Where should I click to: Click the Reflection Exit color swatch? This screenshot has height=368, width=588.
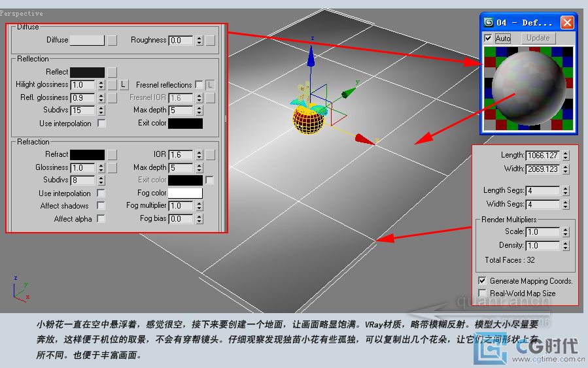185,124
